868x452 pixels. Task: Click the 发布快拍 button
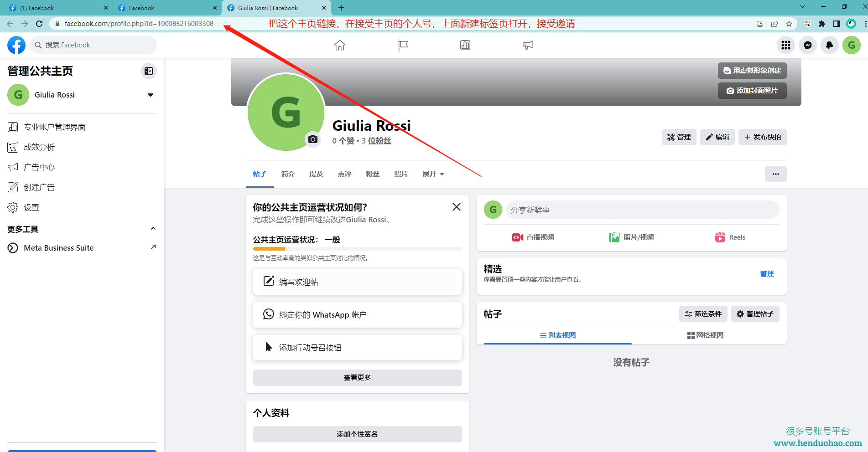coord(763,137)
